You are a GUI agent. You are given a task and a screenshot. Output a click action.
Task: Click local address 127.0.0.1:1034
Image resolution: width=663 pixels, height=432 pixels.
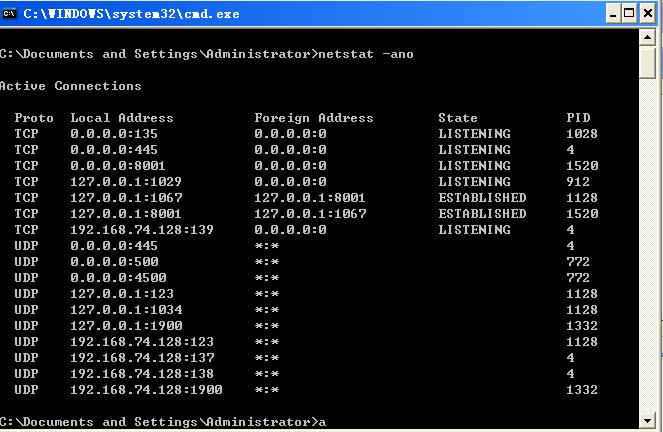pos(126,310)
